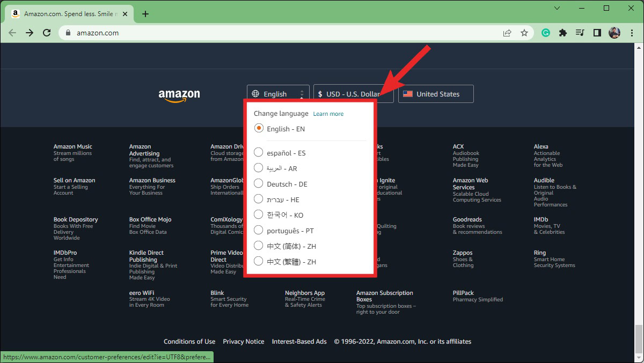
Task: Open the PillPack link
Action: coord(478,296)
